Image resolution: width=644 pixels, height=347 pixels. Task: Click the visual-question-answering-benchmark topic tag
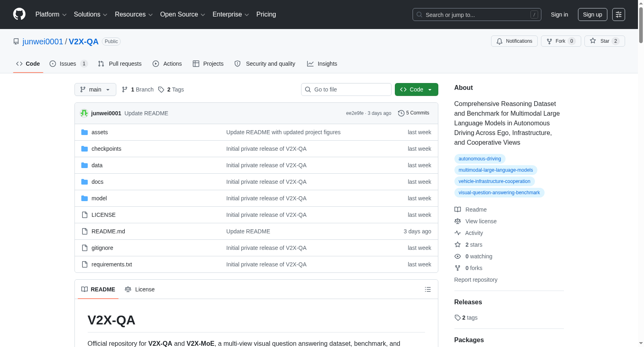pos(499,193)
